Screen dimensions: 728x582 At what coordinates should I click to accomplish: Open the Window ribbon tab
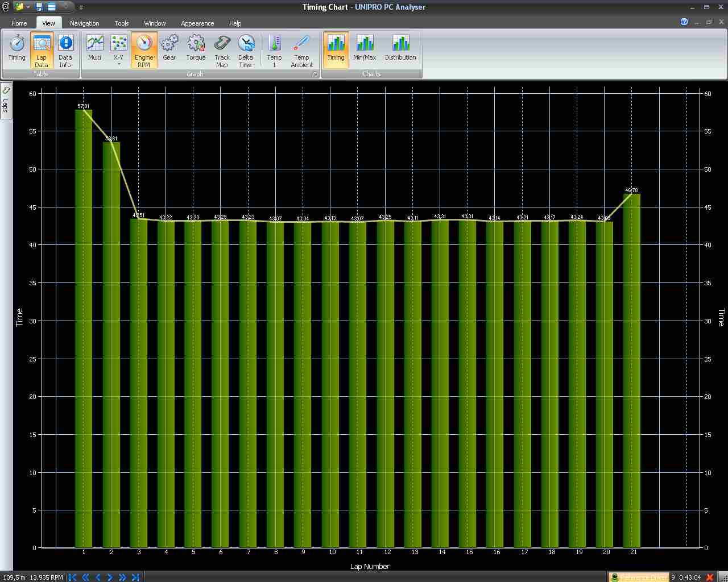(x=155, y=23)
